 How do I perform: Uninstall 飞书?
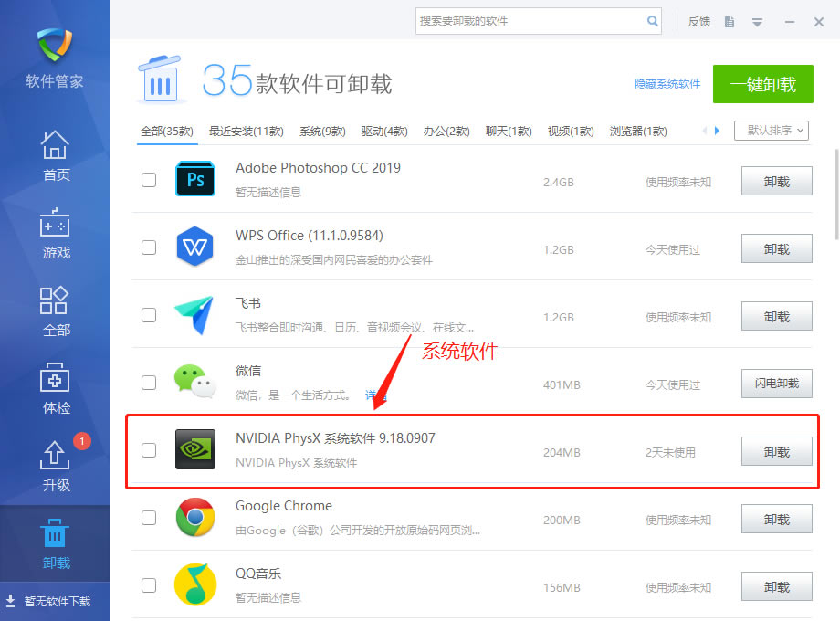coord(776,316)
